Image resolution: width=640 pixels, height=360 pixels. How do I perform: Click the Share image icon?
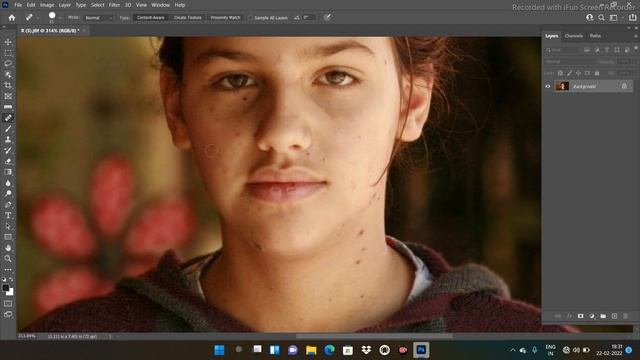[x=632, y=18]
